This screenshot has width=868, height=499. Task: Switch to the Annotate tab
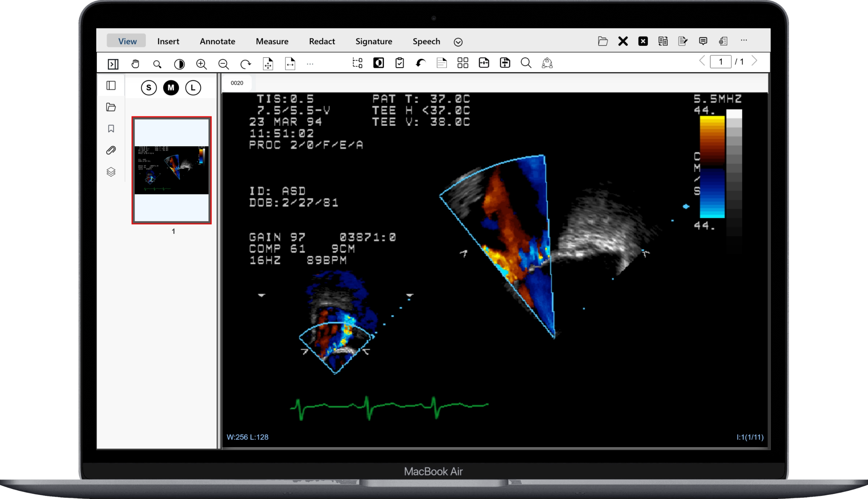218,41
